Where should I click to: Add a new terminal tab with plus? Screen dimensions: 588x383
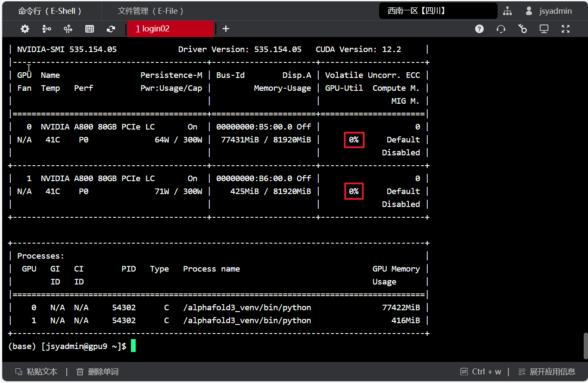[226, 29]
